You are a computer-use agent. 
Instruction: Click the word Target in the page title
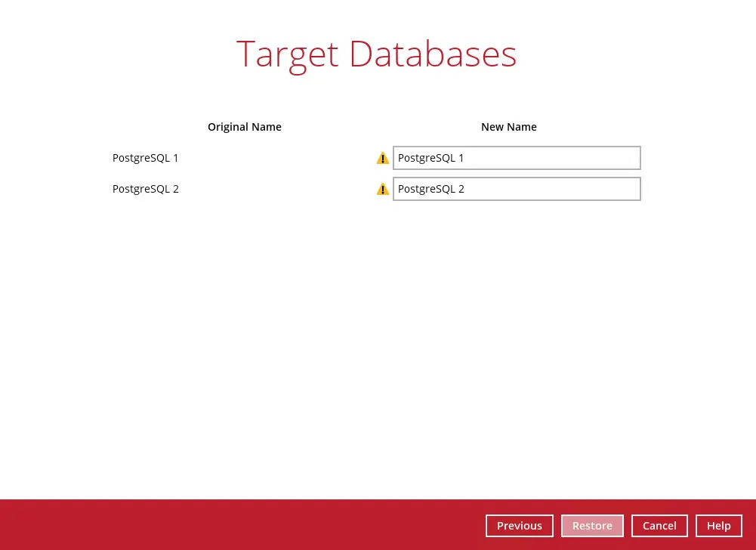[288, 55]
